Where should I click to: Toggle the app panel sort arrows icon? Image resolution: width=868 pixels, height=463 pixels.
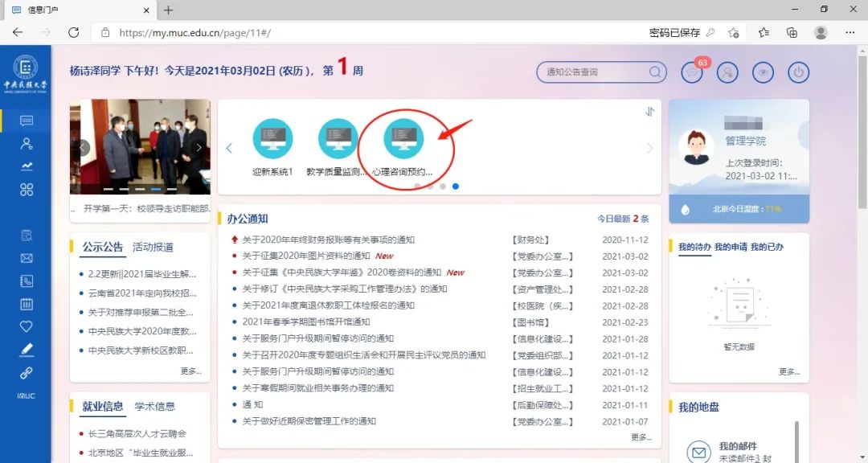click(x=649, y=112)
